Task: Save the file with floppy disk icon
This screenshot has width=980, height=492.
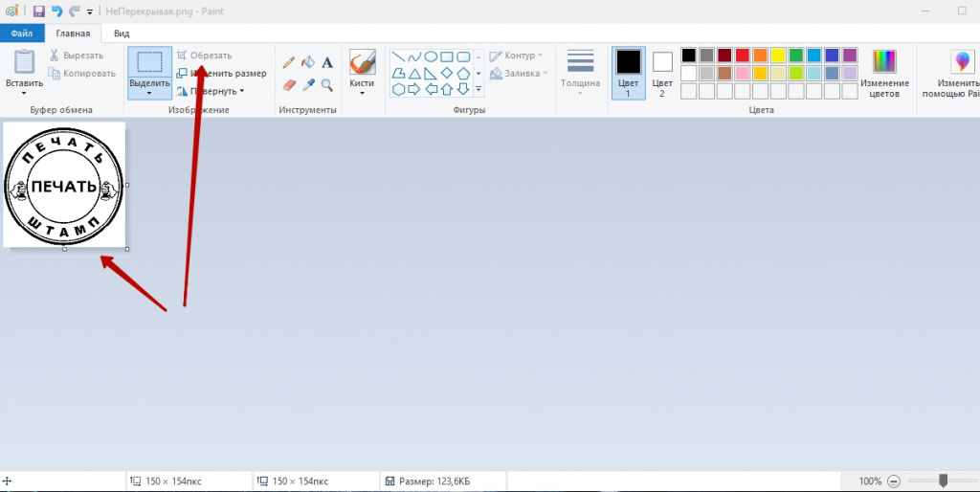Action: coord(38,11)
